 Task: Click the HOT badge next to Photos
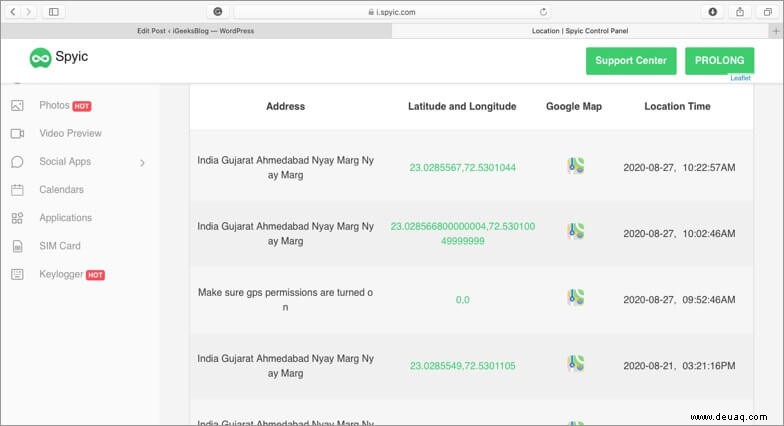82,106
